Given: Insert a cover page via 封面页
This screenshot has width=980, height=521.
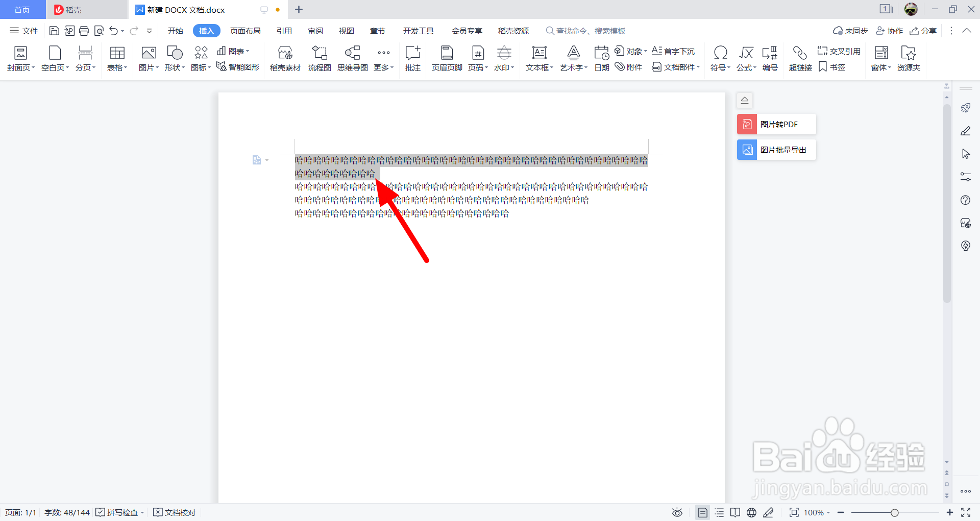Looking at the screenshot, I should click(20, 58).
